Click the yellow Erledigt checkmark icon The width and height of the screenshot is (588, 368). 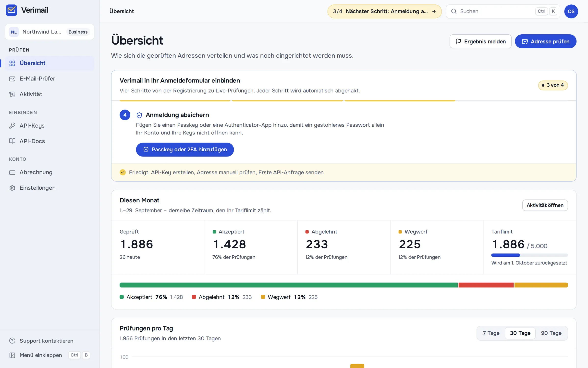point(123,172)
